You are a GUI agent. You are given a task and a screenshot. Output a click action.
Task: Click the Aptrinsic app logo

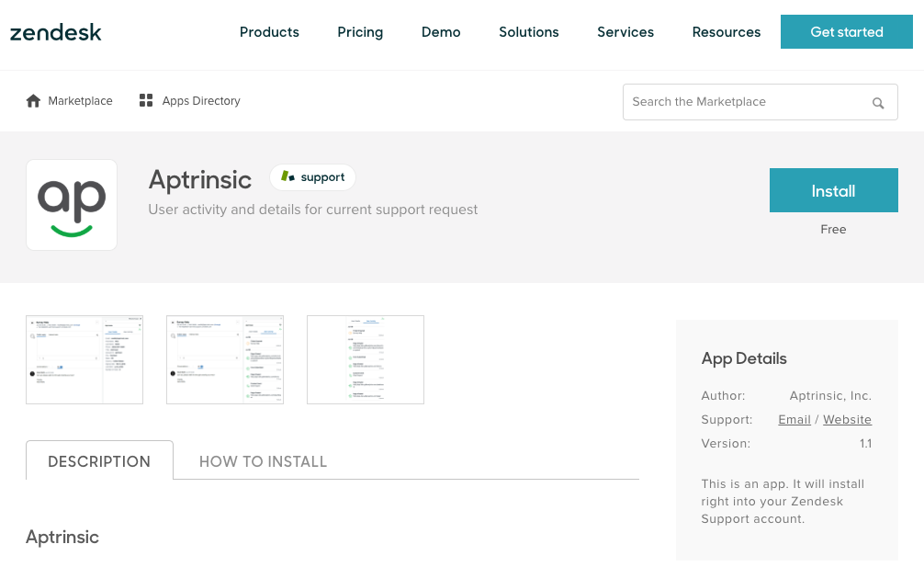click(72, 205)
